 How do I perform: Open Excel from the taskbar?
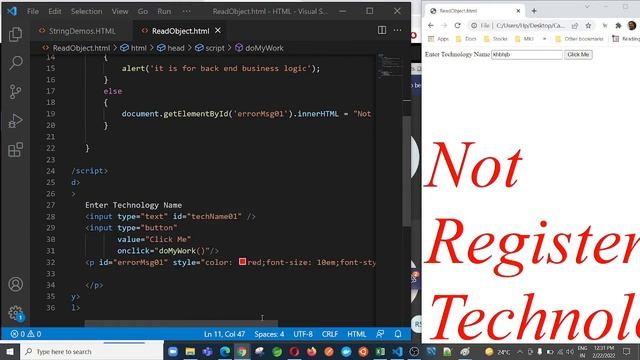coord(380,351)
